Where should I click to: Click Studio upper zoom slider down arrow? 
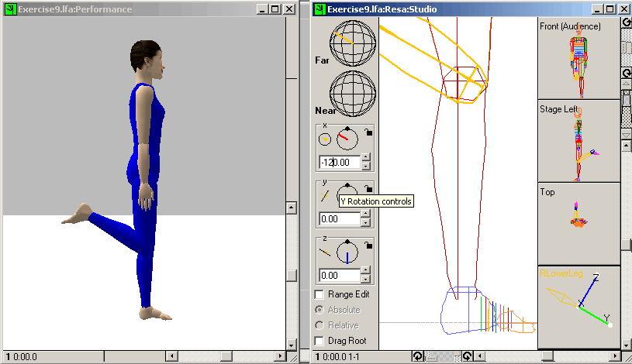(626, 133)
